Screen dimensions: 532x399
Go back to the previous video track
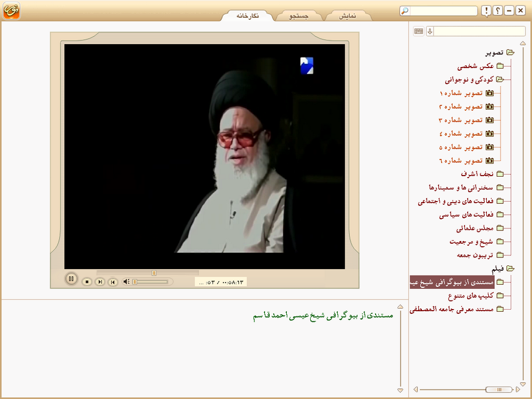pyautogui.click(x=113, y=281)
